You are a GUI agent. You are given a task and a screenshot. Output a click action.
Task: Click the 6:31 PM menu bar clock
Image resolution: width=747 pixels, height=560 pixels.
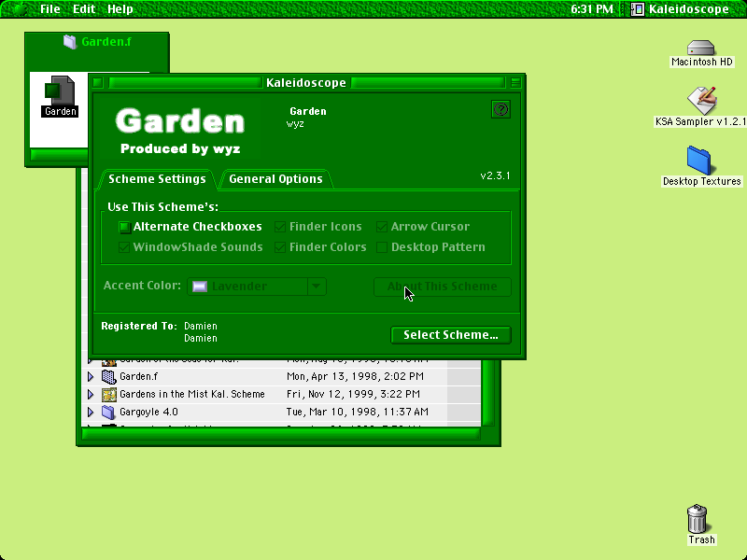[592, 9]
